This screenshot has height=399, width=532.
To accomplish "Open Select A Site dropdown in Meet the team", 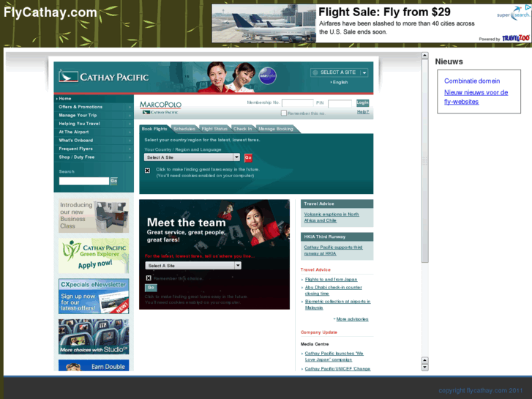I will (193, 266).
